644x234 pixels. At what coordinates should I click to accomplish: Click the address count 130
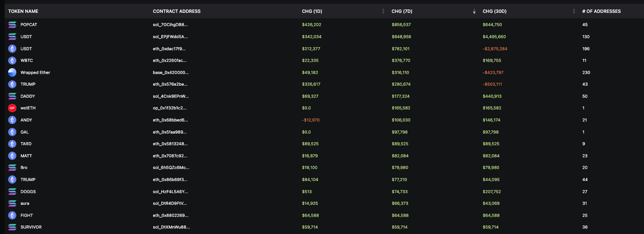click(586, 37)
